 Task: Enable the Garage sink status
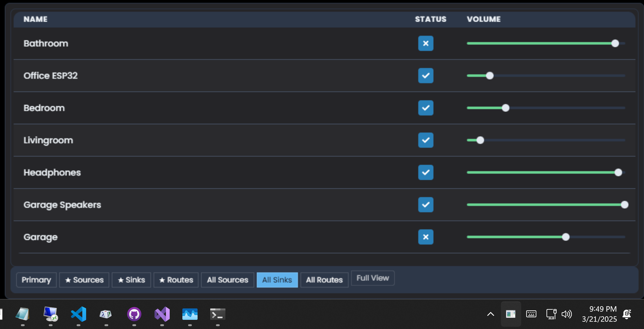tap(426, 237)
